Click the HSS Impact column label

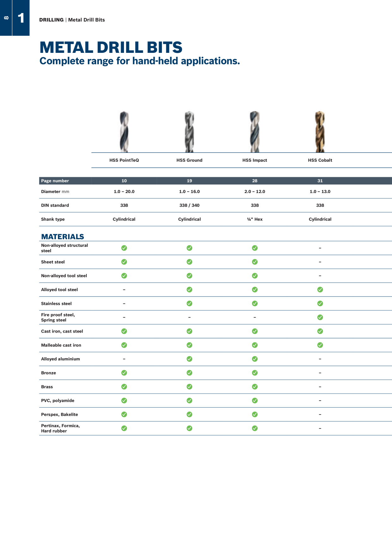(x=255, y=160)
